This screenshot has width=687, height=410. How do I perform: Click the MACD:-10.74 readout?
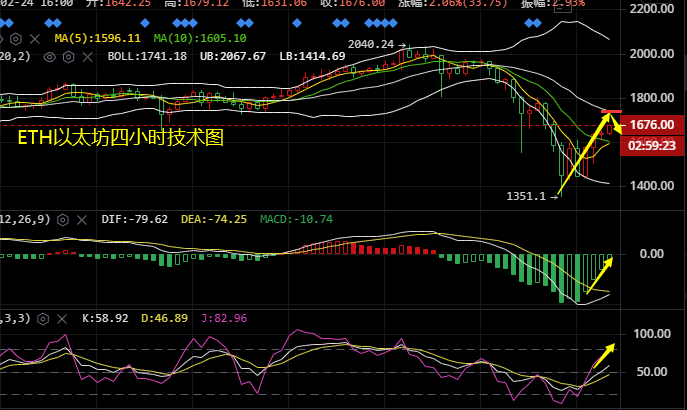296,219
